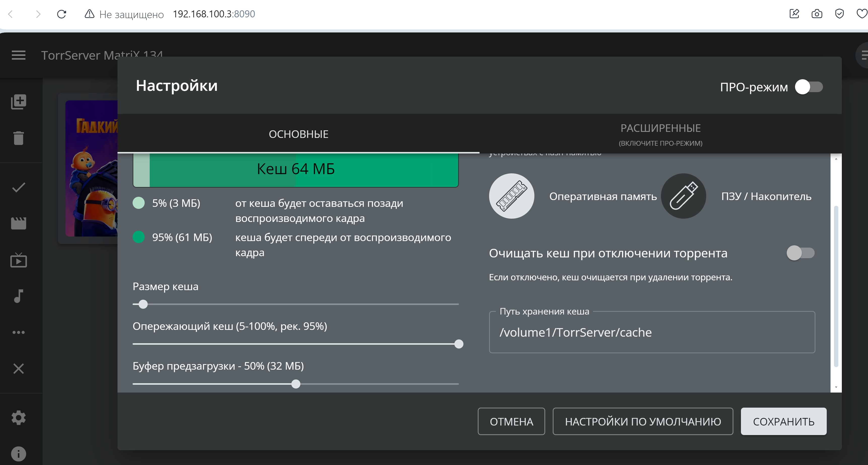Open settings gear icon in sidebar

coord(19,417)
